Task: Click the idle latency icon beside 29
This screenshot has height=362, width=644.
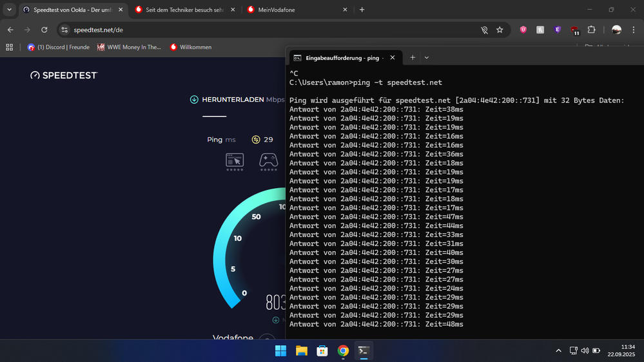Action: [256, 140]
